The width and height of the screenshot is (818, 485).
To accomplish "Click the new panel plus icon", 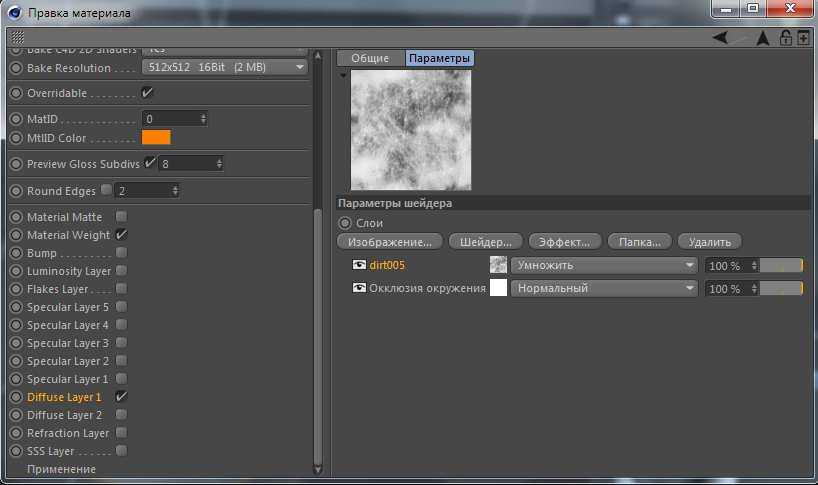I will [x=803, y=38].
